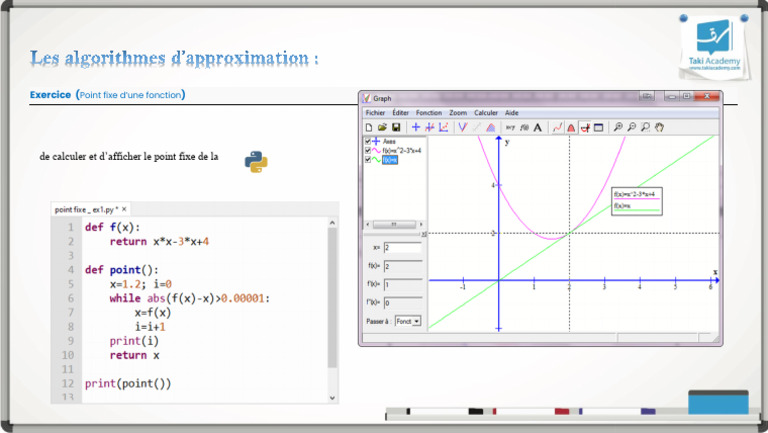The image size is (768, 433).
Task: Click the Insert shading icon
Action: [x=490, y=127]
